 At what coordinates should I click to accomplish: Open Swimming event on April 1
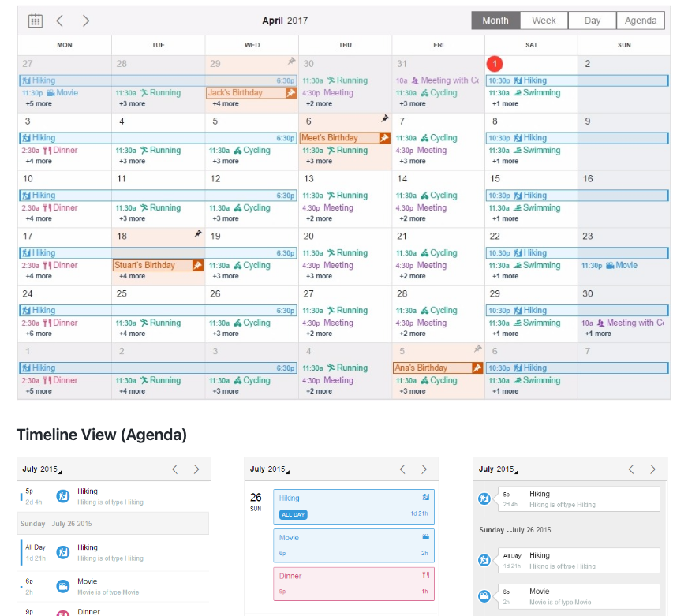525,93
